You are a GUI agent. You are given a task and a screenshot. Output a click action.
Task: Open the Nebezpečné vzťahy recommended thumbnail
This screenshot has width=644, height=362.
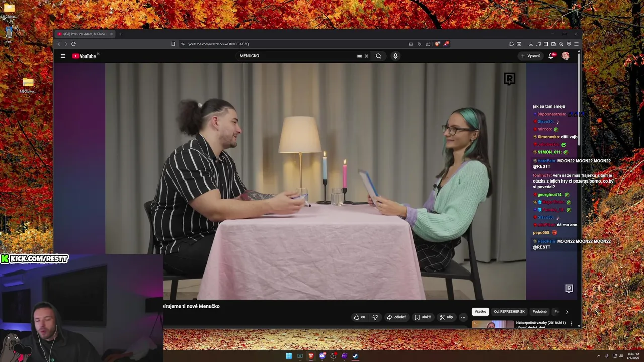pyautogui.click(x=493, y=324)
